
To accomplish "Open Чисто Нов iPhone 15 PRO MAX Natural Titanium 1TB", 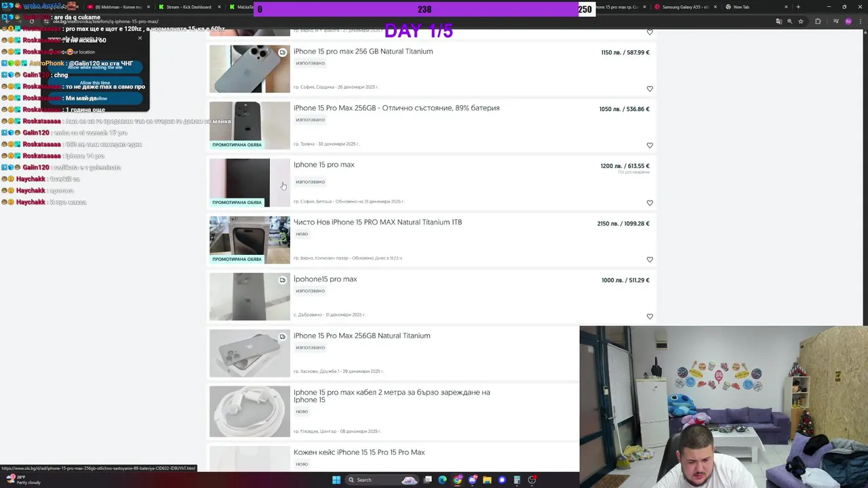I will tap(377, 222).
